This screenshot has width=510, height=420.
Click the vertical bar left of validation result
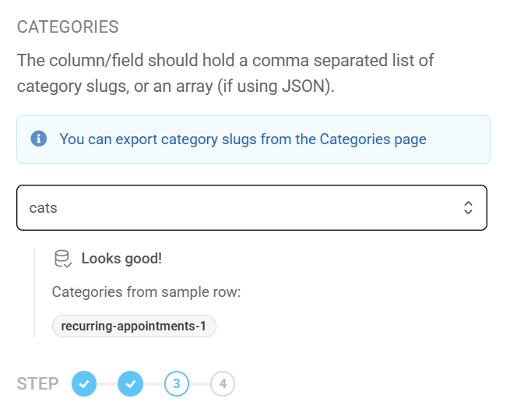tap(34, 292)
